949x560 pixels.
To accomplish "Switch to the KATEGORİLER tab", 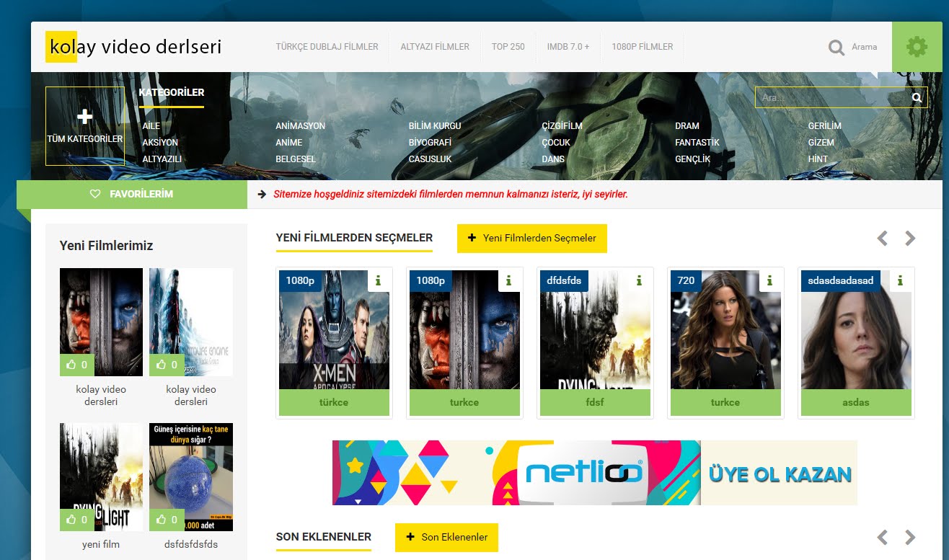I will point(172,92).
